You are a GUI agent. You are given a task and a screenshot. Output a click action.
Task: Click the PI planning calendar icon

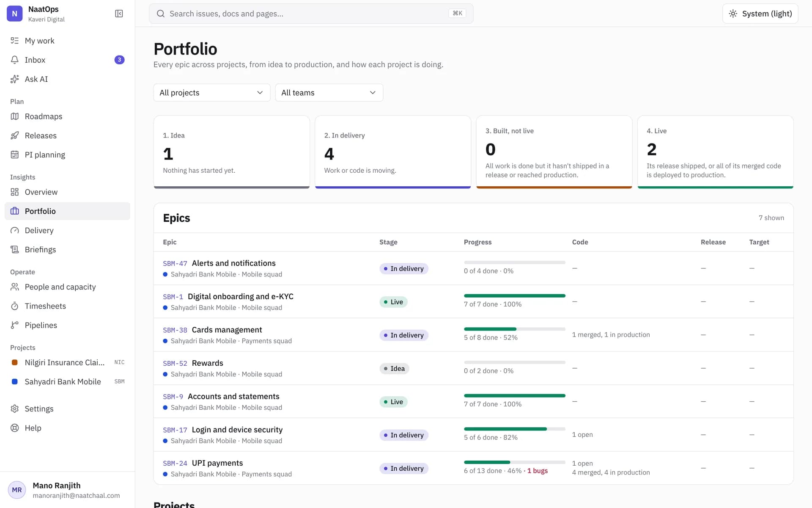[x=15, y=155]
